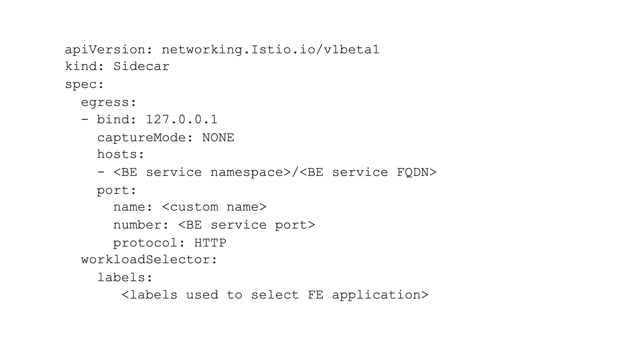
Task: Click the spec: line
Action: click(84, 84)
